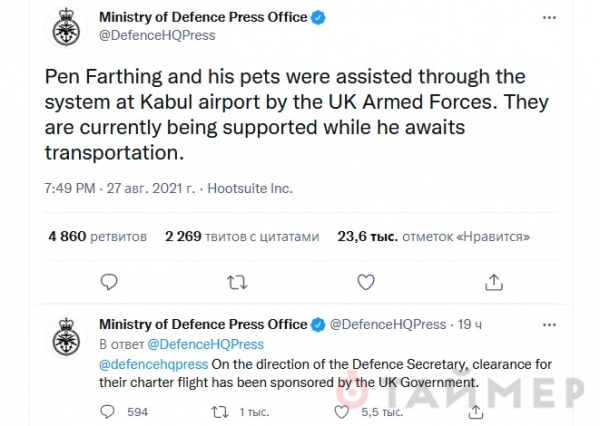Open the "19 ч" timestamp on the reply
The image size is (600, 426).
click(467, 324)
